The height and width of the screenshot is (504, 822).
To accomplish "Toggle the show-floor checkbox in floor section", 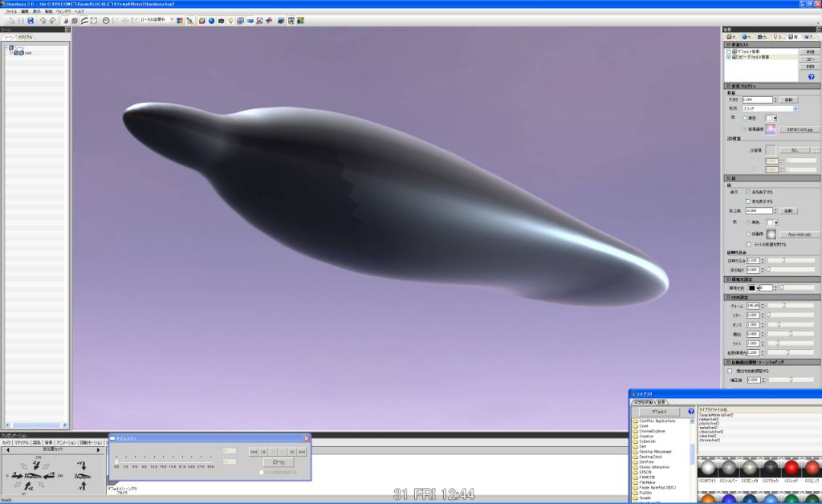I will 748,192.
